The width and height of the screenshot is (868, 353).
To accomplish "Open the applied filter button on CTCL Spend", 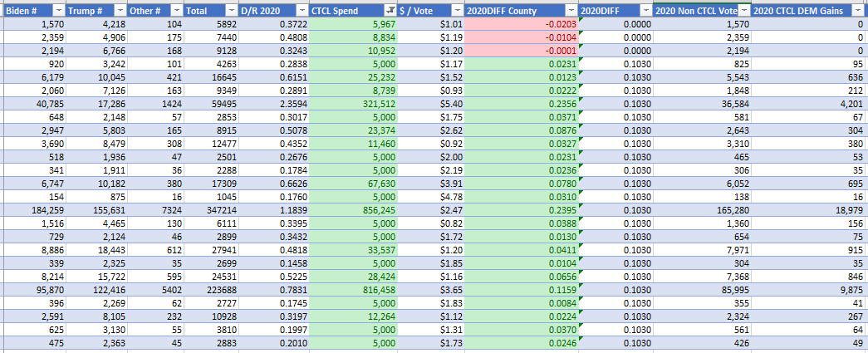I will pyautogui.click(x=390, y=11).
